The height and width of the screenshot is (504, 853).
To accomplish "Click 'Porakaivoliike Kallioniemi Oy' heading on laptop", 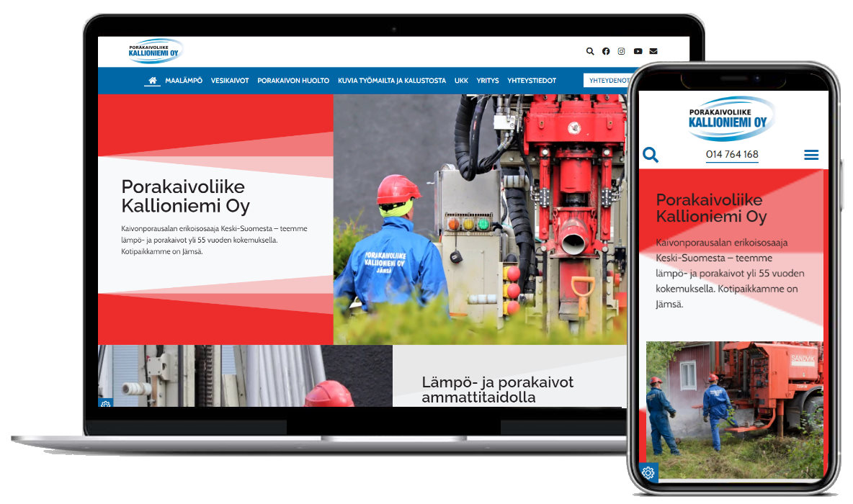I will pos(185,197).
